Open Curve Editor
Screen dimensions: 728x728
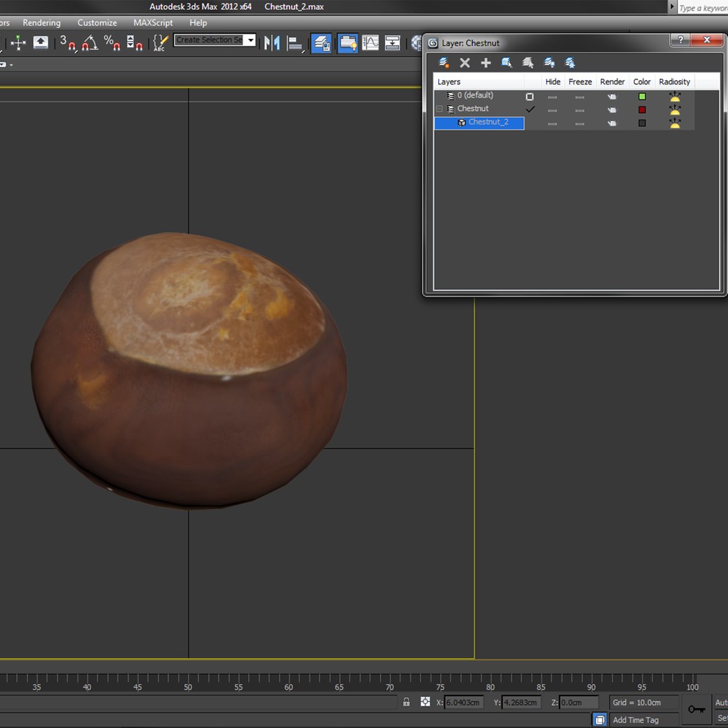[x=370, y=43]
